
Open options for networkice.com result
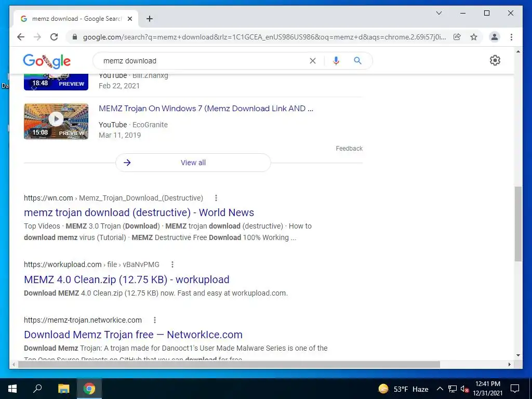click(x=155, y=320)
